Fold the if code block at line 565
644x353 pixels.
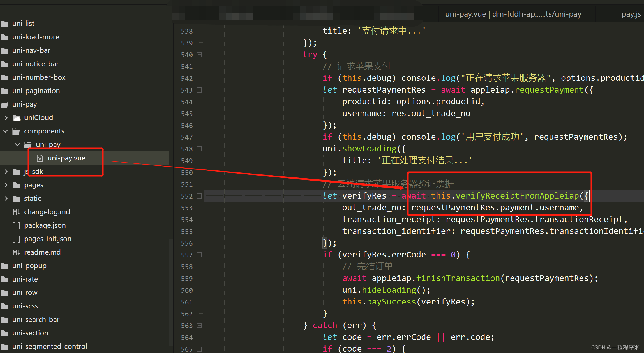199,349
